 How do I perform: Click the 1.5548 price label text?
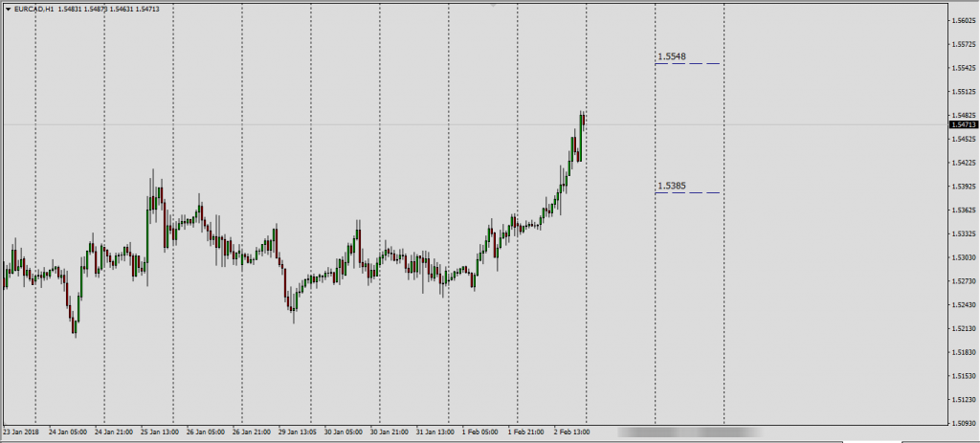point(672,56)
